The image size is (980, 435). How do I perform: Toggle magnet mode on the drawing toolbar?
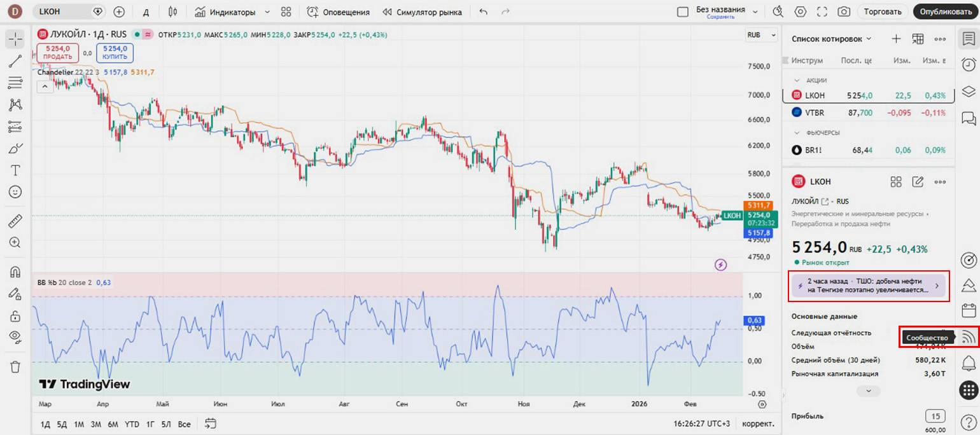point(15,272)
